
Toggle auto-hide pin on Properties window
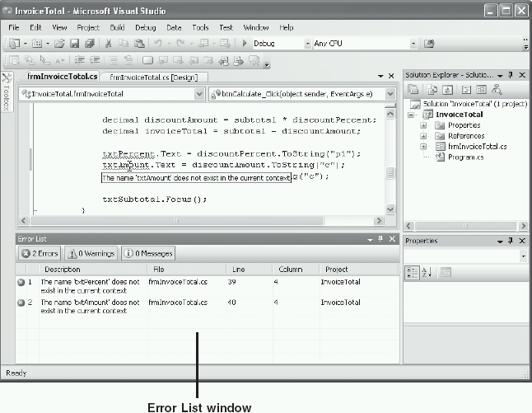[x=511, y=241]
